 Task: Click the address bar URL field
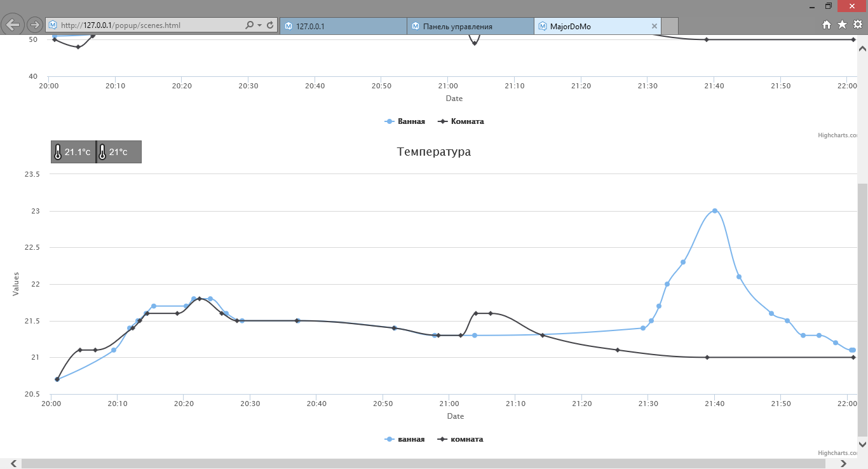coord(146,25)
